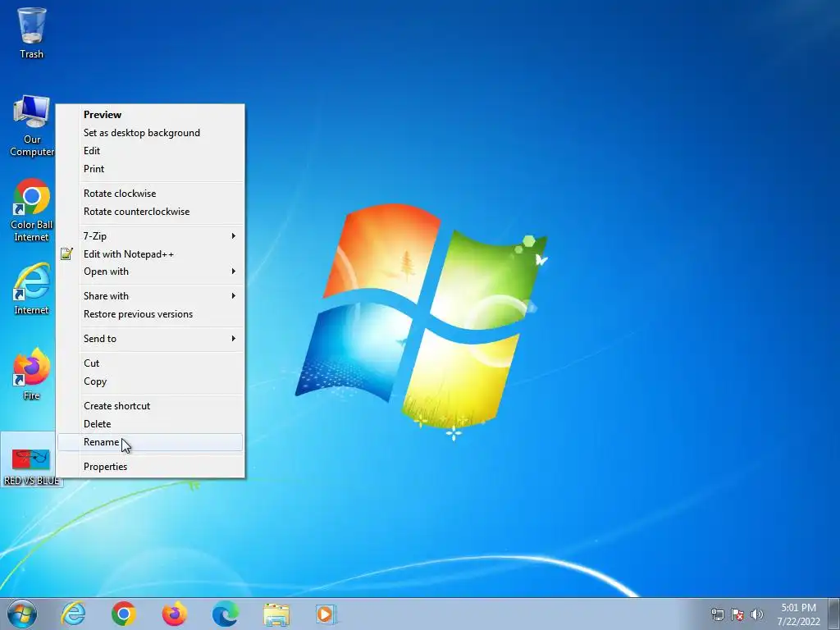840x630 pixels.
Task: Select the Fire Firefox desktop shortcut
Action: 32,374
